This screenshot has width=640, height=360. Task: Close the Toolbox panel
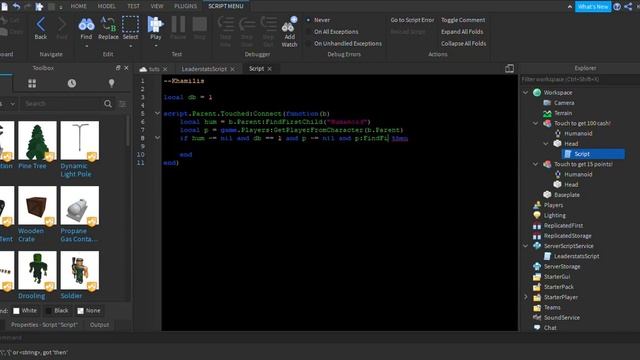(x=126, y=68)
